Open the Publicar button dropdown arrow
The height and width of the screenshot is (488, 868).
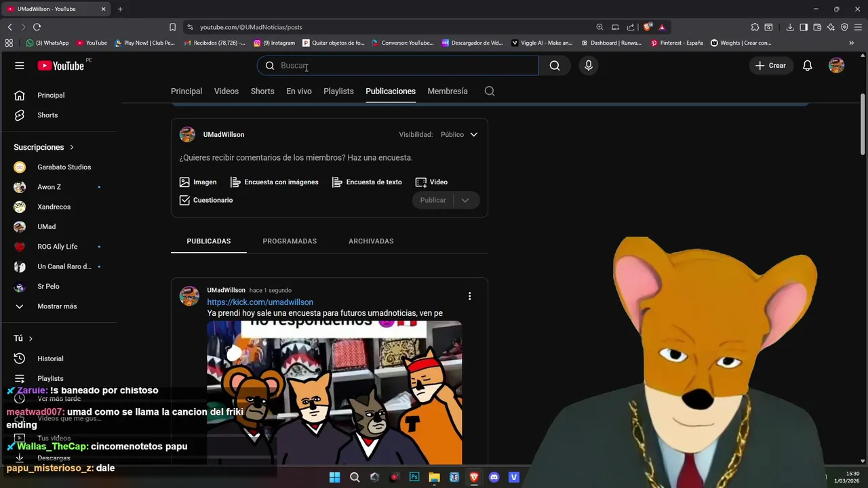tap(465, 201)
